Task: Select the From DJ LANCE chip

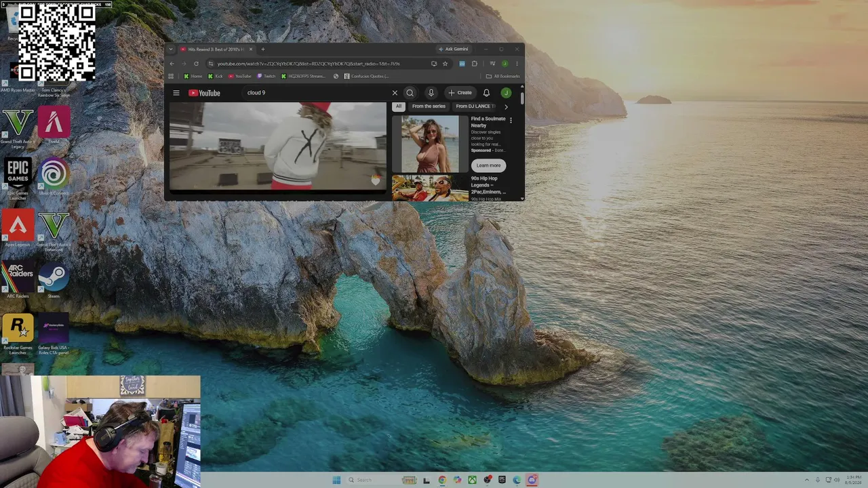Action: [x=474, y=106]
